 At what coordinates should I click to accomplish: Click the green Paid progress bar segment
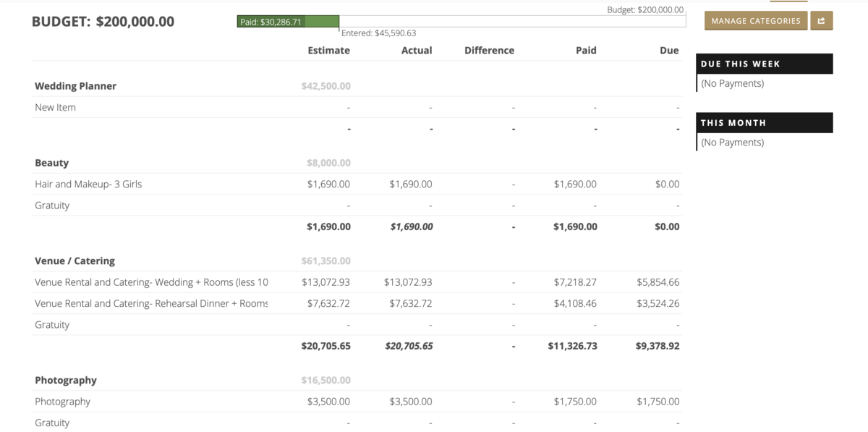(288, 22)
